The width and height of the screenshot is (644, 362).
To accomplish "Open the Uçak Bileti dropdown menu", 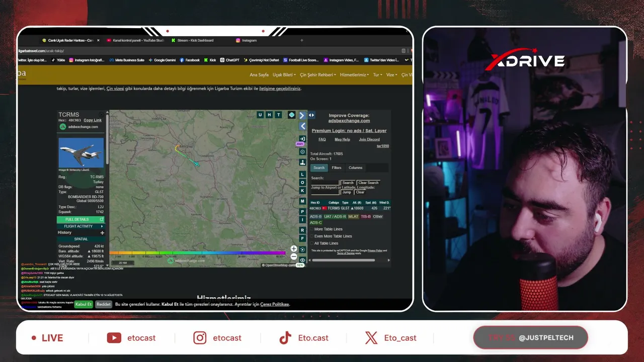I will tap(284, 75).
